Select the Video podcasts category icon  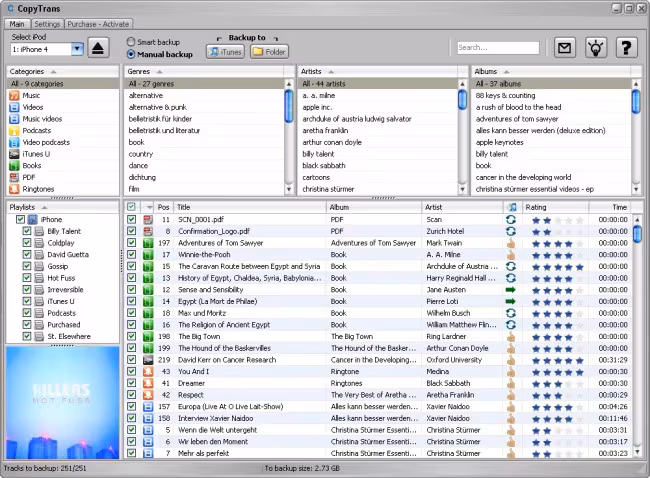tap(14, 142)
